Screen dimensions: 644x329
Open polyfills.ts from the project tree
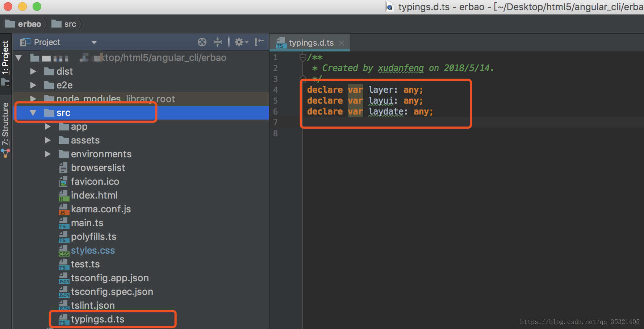[93, 237]
